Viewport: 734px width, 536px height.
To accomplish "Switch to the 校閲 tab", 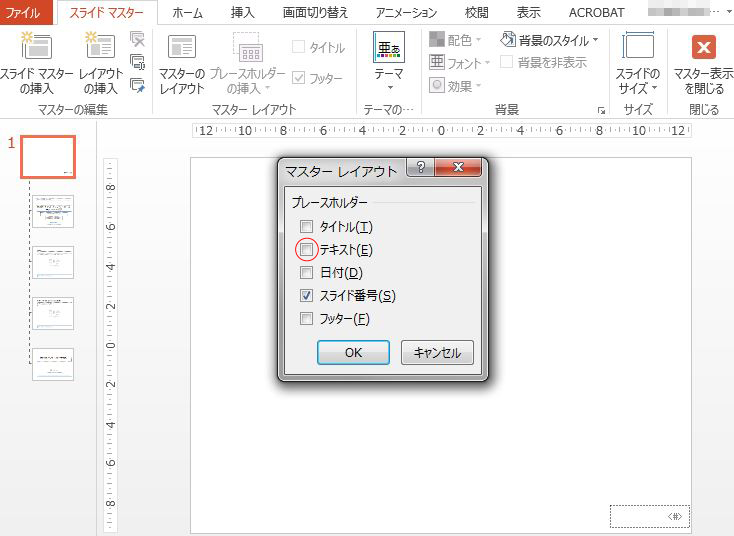I will pos(477,13).
